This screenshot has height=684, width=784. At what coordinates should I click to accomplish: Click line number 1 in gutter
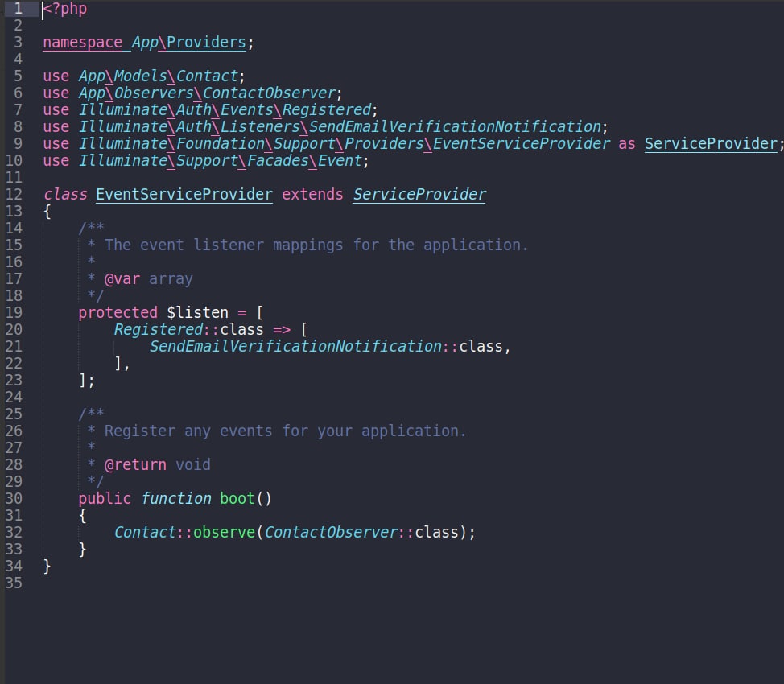[18, 9]
